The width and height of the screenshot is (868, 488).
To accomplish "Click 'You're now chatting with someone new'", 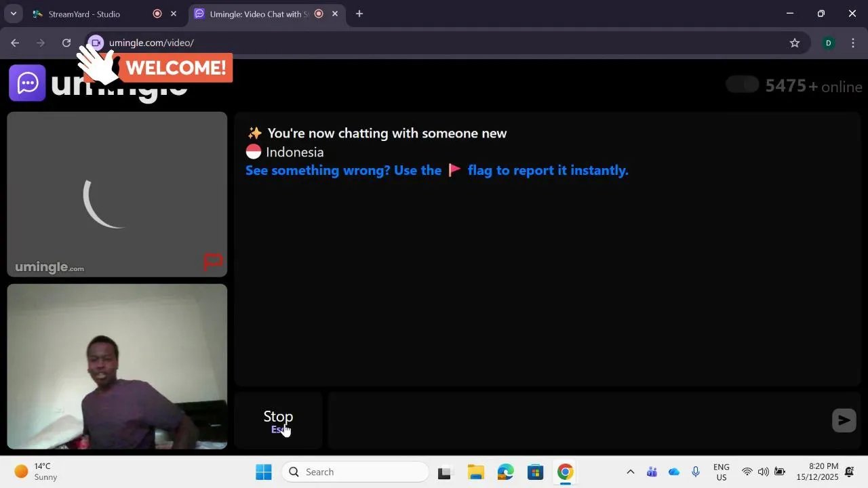I will pos(387,133).
